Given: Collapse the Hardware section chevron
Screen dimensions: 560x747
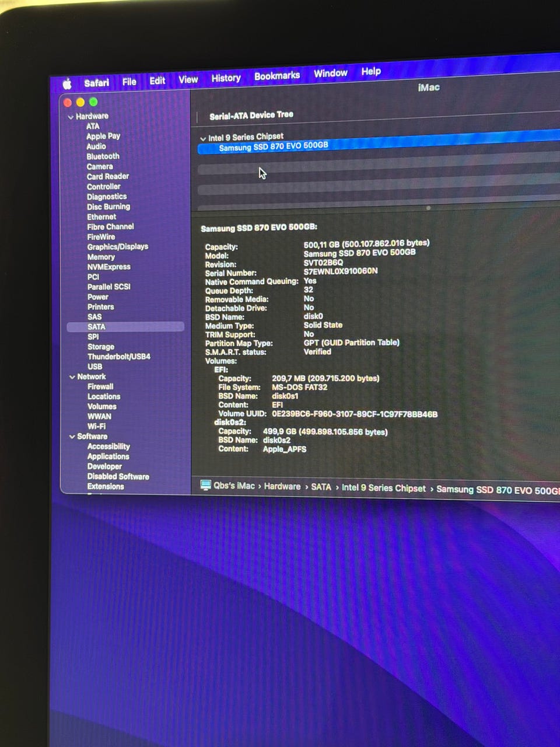Looking at the screenshot, I should click(71, 117).
